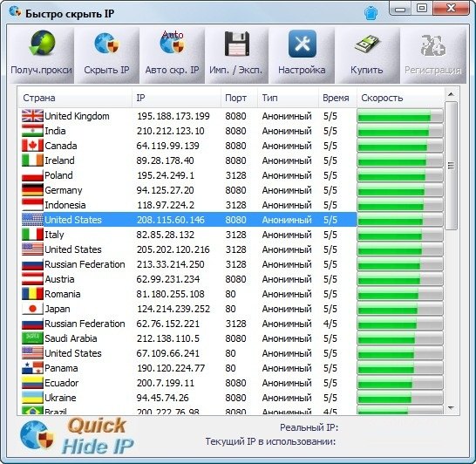Select IP 212.138.110.5
The height and width of the screenshot is (464, 476).
coord(168,338)
